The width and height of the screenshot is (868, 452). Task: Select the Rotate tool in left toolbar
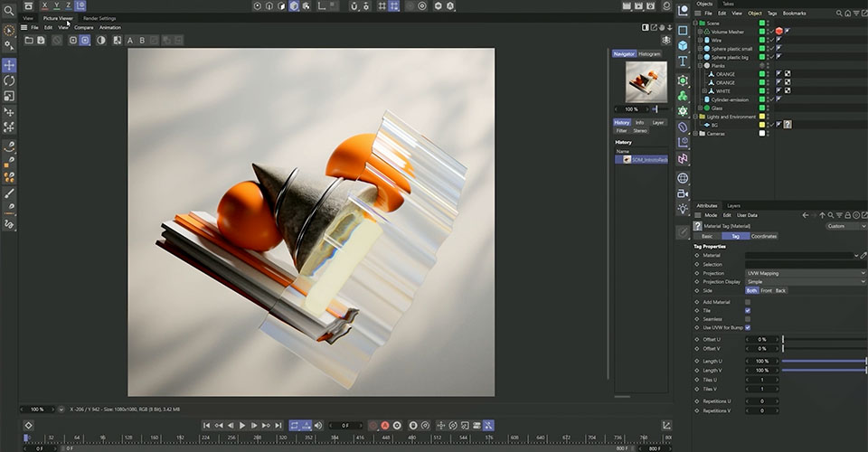pyautogui.click(x=9, y=80)
